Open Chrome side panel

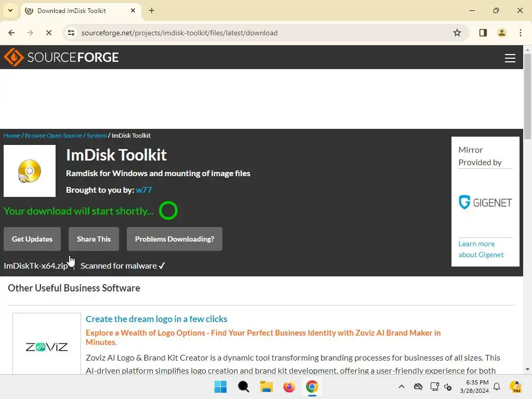point(483,33)
